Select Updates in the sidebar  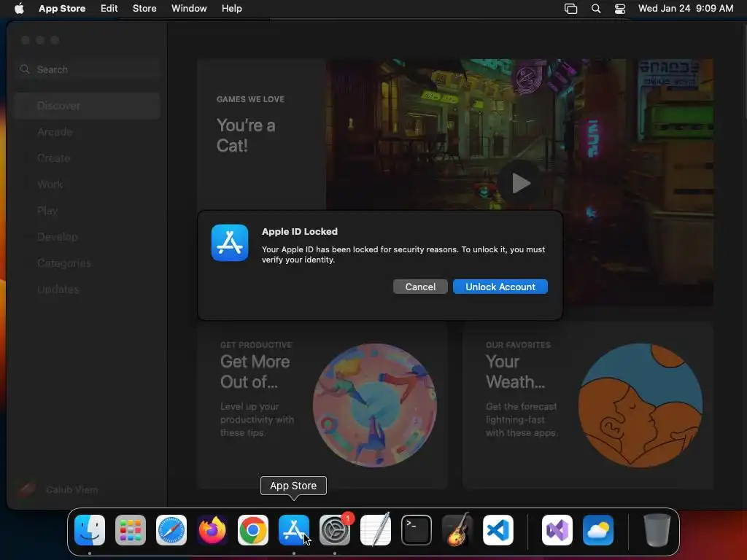point(88,289)
